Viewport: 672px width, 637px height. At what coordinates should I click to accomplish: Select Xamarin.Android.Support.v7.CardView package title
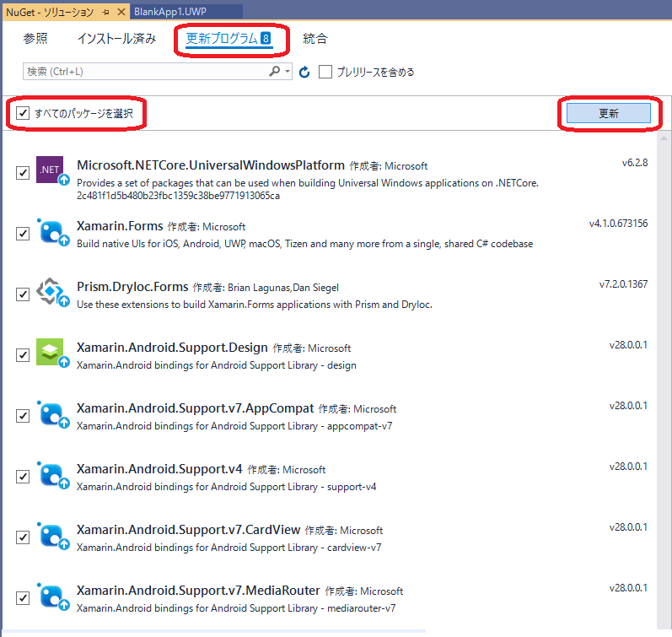pyautogui.click(x=188, y=529)
